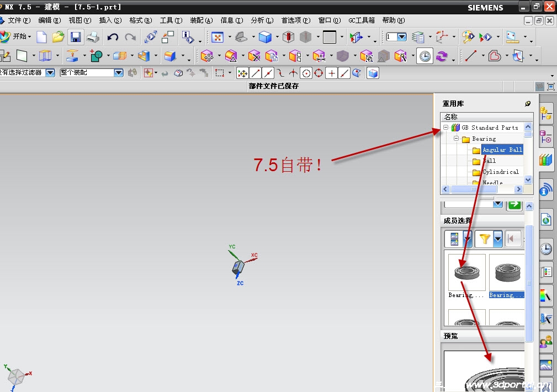This screenshot has height=392, width=557.
Task: Toggle arc center snap
Action: click(x=306, y=73)
